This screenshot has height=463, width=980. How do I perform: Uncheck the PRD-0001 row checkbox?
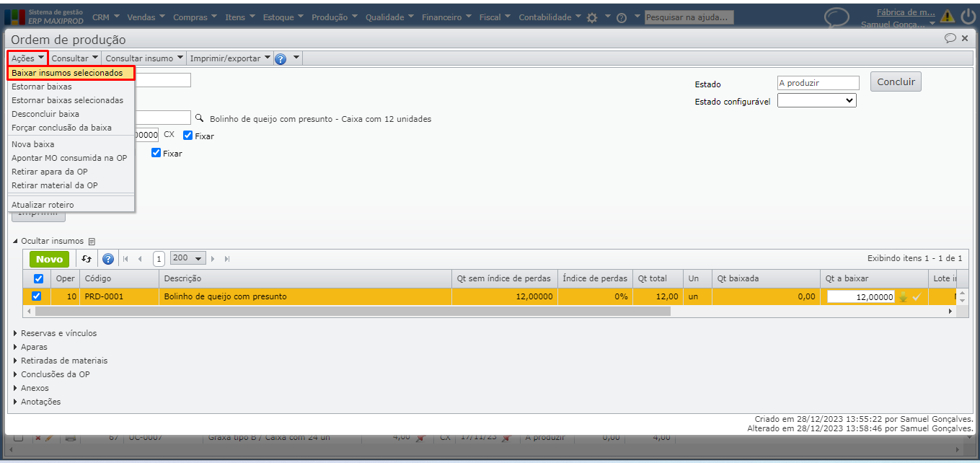click(37, 296)
